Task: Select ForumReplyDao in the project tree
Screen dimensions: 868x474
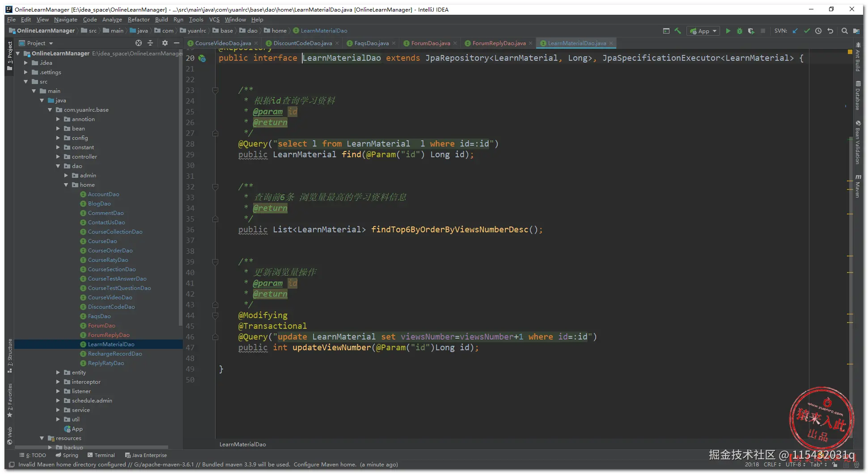Action: pos(109,335)
